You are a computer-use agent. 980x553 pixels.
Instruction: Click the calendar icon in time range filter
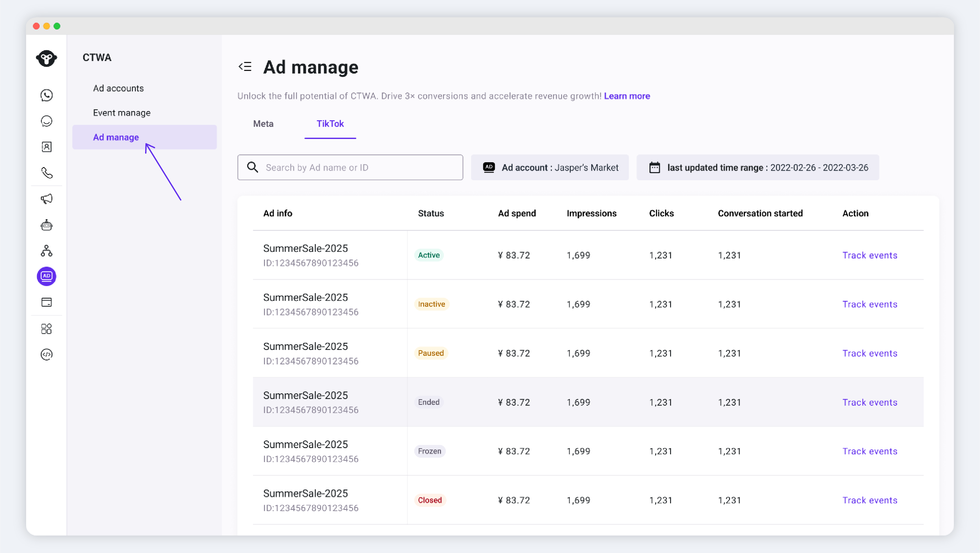click(654, 167)
